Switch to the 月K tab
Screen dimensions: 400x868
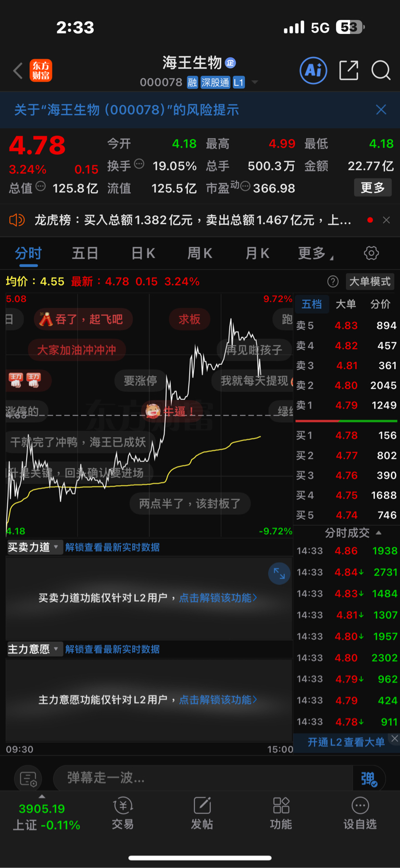click(x=257, y=253)
